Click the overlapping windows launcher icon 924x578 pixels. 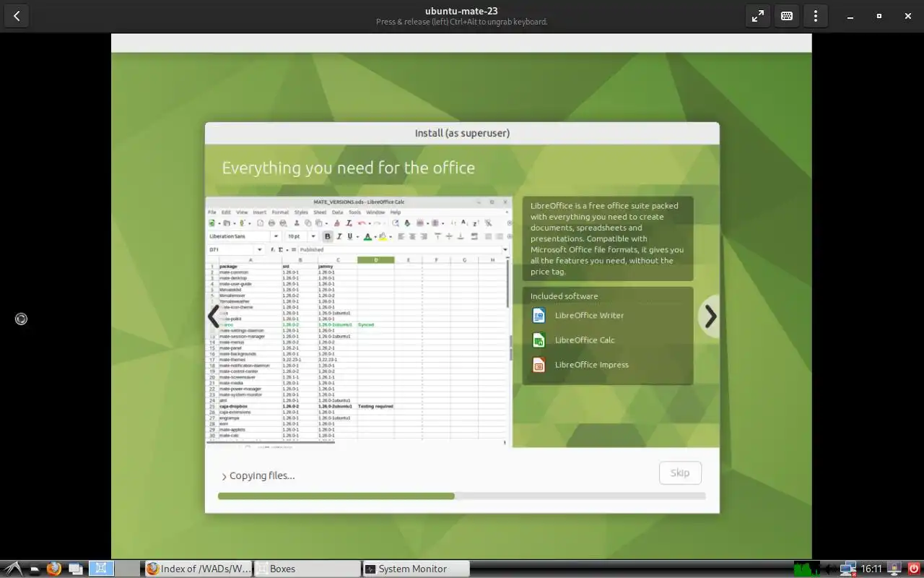tap(76, 569)
